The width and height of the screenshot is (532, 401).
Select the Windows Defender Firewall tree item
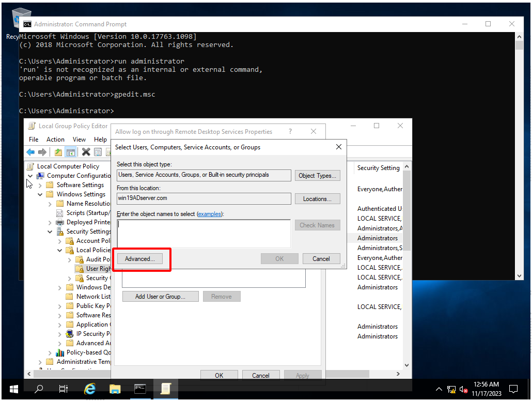point(93,287)
